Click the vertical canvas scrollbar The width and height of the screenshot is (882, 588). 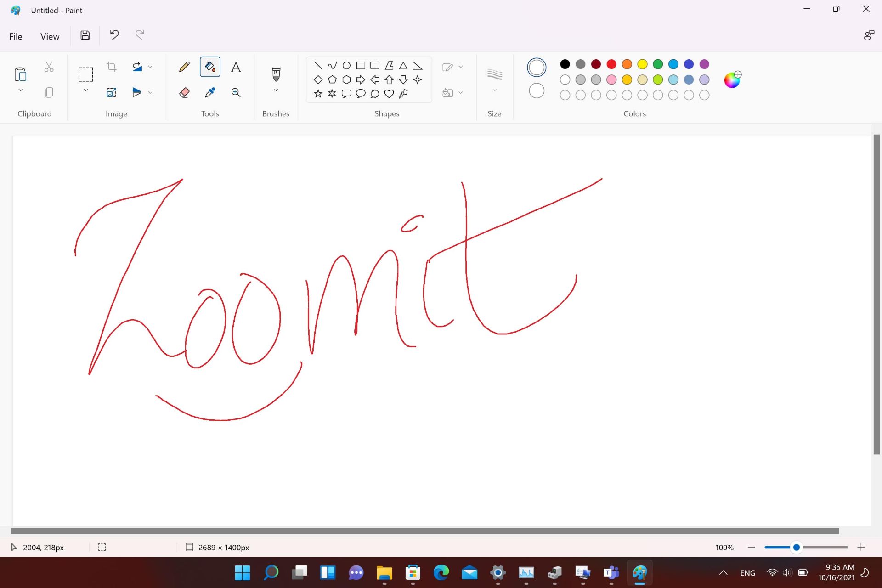tap(876, 294)
